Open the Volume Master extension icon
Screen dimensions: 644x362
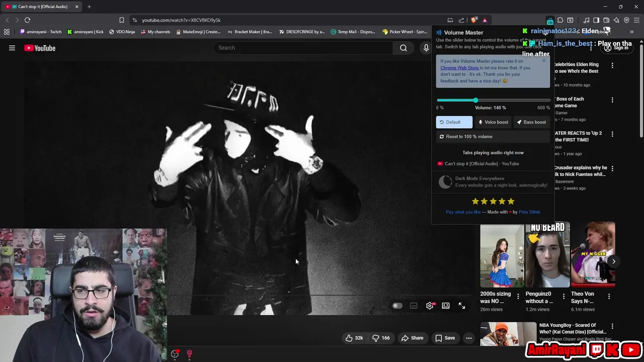coord(550,20)
